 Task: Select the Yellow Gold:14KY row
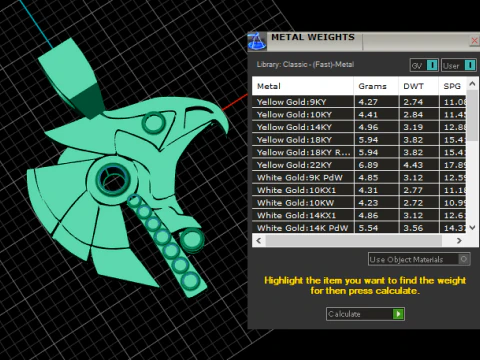coord(359,127)
